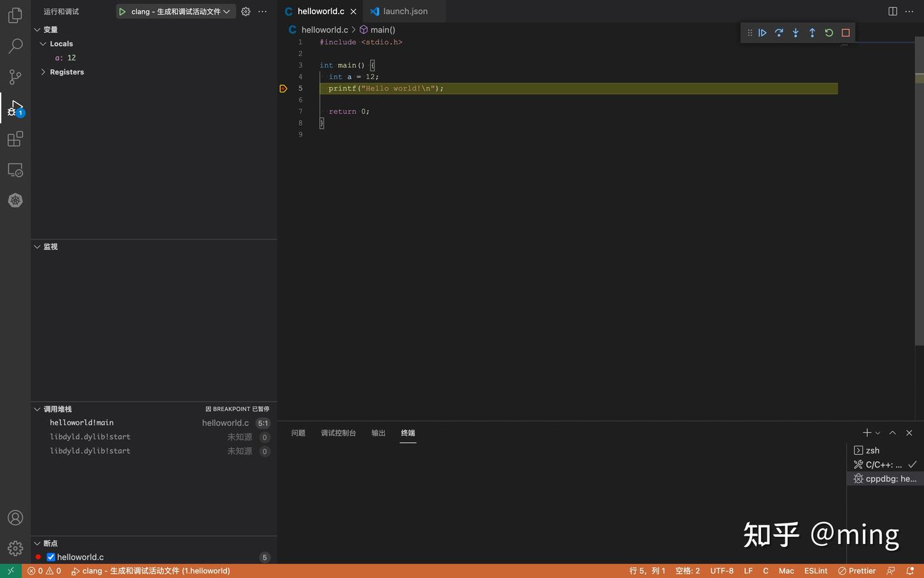The width and height of the screenshot is (924, 578).
Task: Open the Search view icon
Action: [15, 46]
